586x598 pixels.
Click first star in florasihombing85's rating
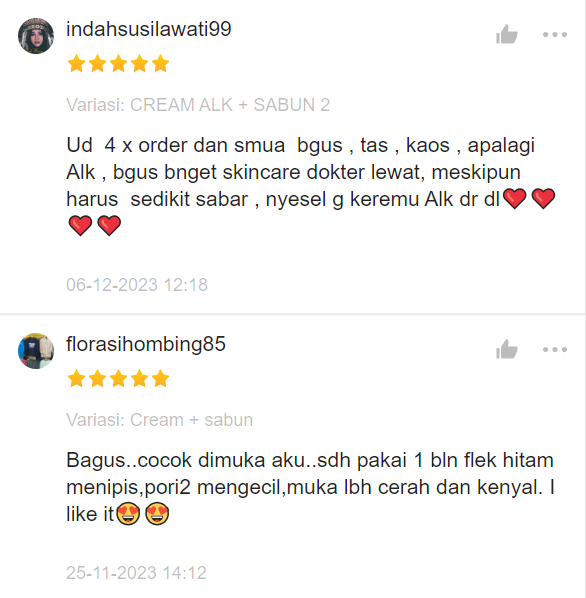(77, 378)
